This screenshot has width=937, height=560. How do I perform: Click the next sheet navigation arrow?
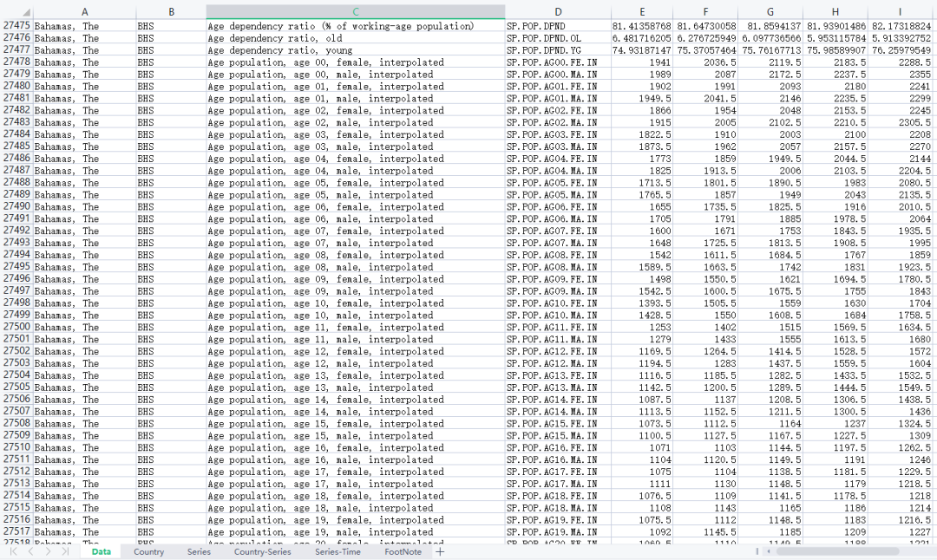[48, 551]
